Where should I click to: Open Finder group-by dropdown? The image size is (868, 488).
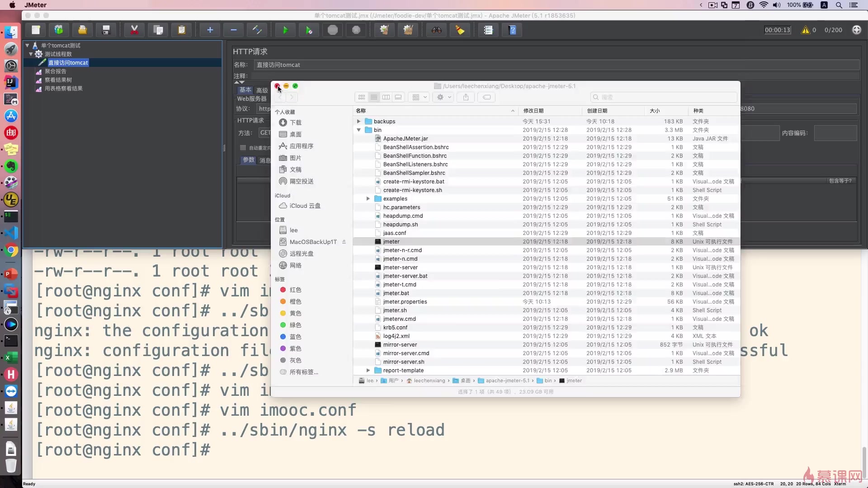point(419,97)
